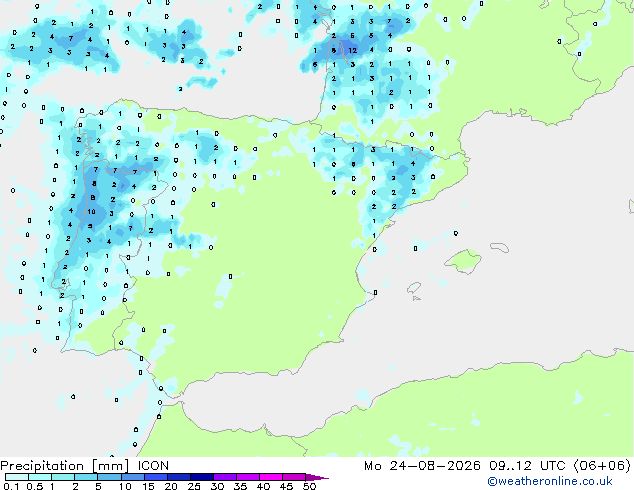Click the 45–50 mm legend swatch

(x=294, y=477)
